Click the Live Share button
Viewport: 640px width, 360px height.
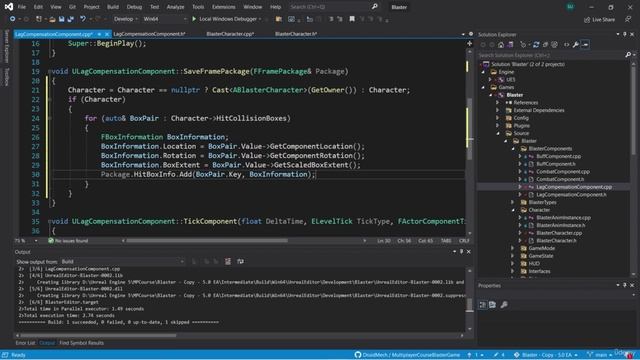pos(599,19)
